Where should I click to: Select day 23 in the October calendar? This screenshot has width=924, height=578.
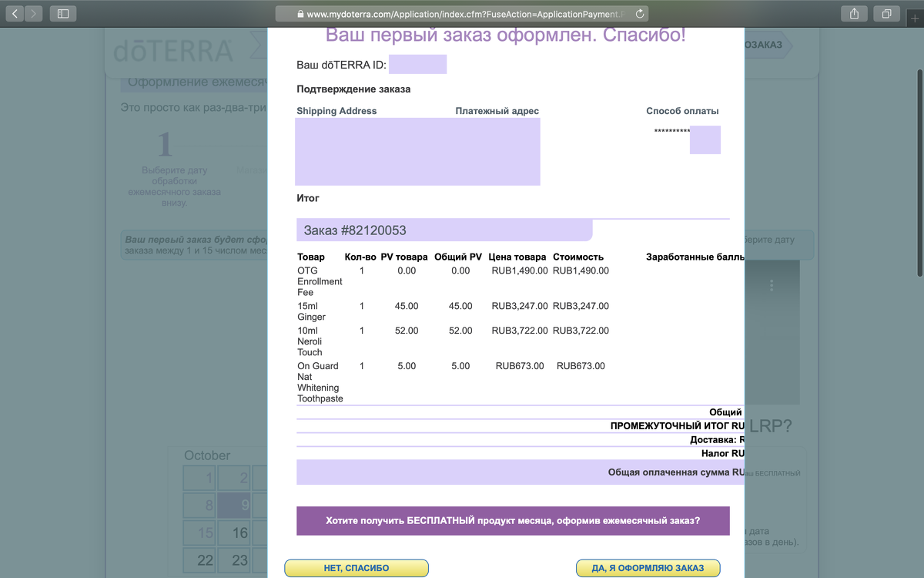click(240, 560)
